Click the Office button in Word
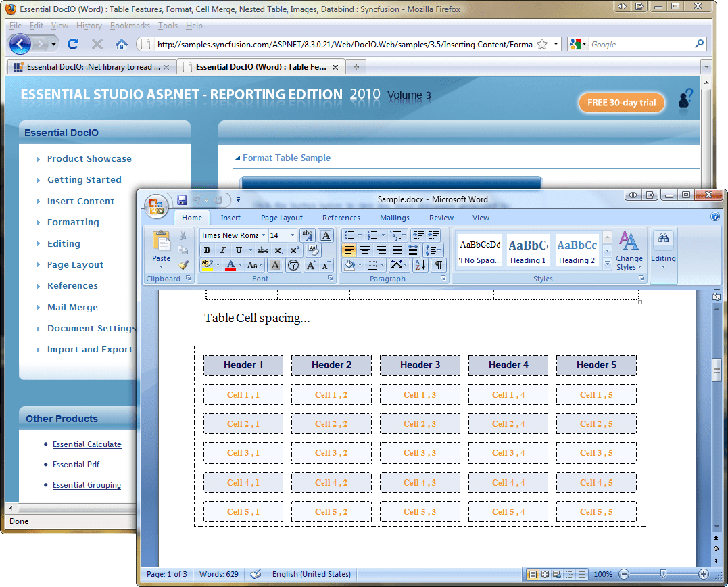Viewport: 728px width, 587px height. point(156,206)
